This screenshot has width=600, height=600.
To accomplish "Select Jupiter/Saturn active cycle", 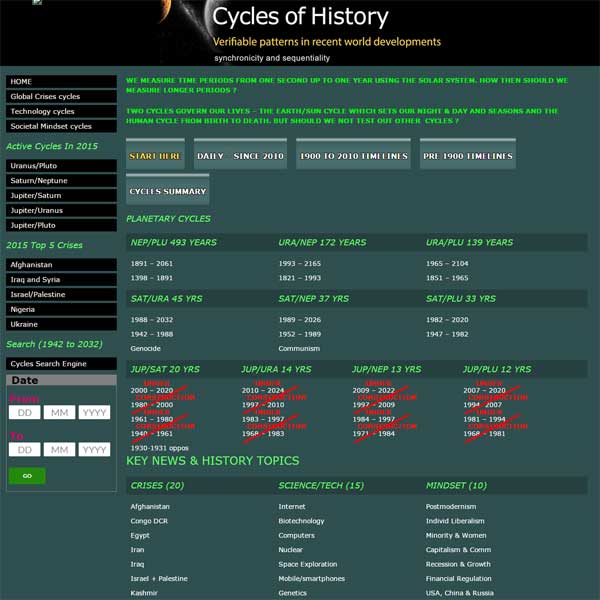I will [x=61, y=196].
